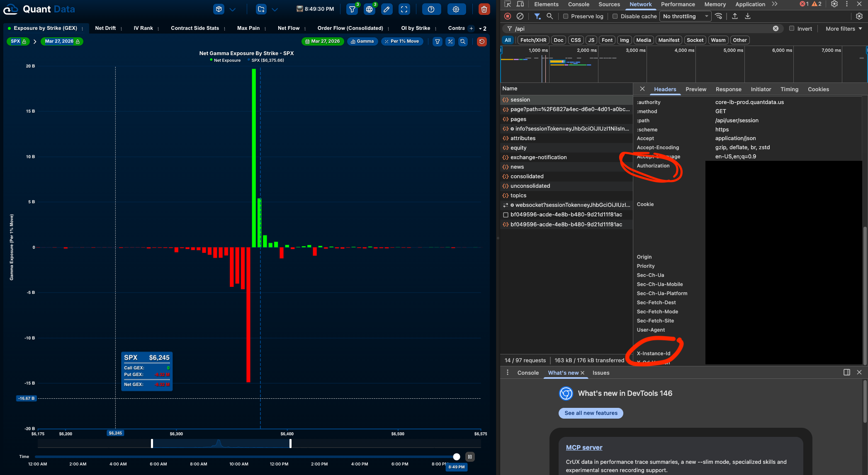Toggle Net Exposure legend entry
Viewport: 868px width, 475px height.
[x=225, y=61]
